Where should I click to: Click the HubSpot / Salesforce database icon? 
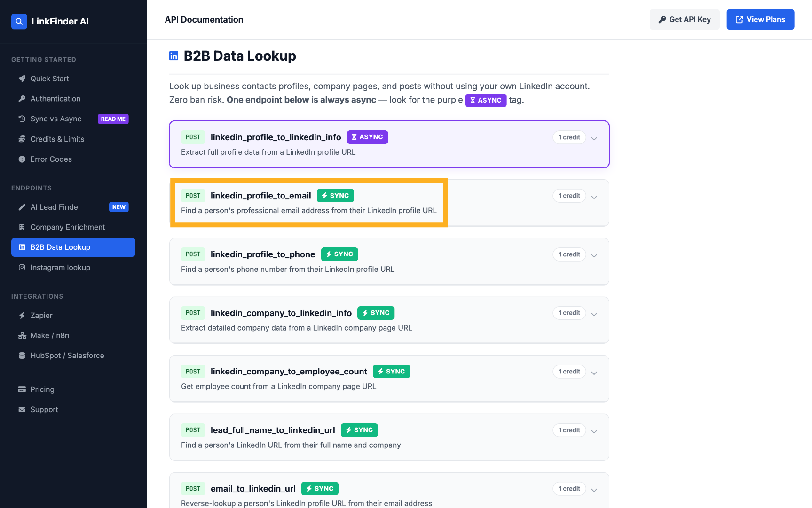[22, 356]
